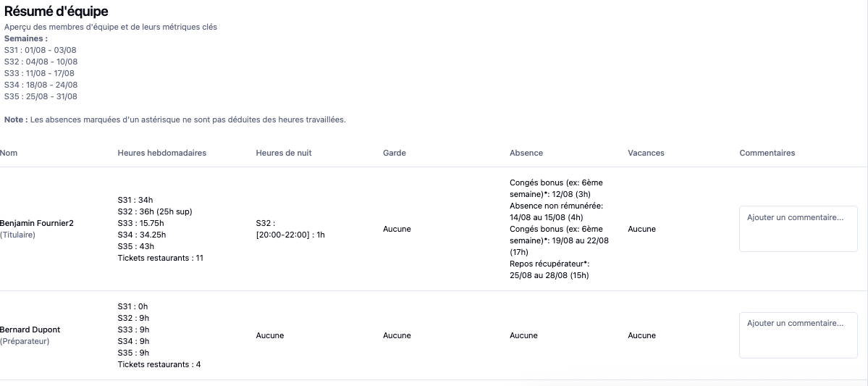868x386 pixels.
Task: Click Benjamin's S32 36h (25h sup) entry
Action: 155,211
